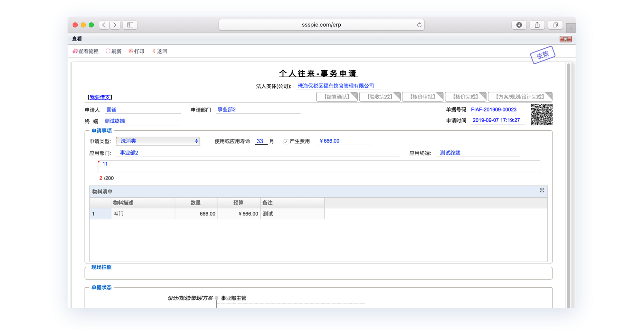Click the 终端 field 测试终端

click(141, 121)
